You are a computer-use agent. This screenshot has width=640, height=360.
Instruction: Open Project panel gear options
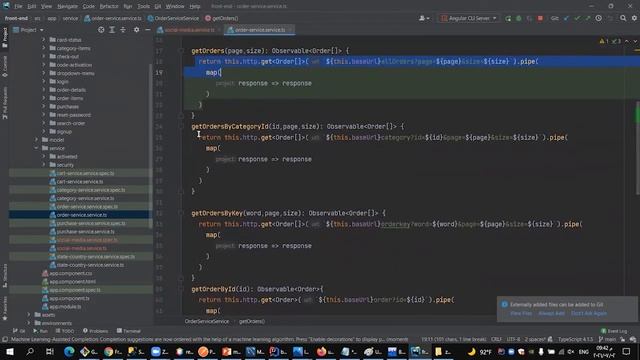(x=136, y=30)
